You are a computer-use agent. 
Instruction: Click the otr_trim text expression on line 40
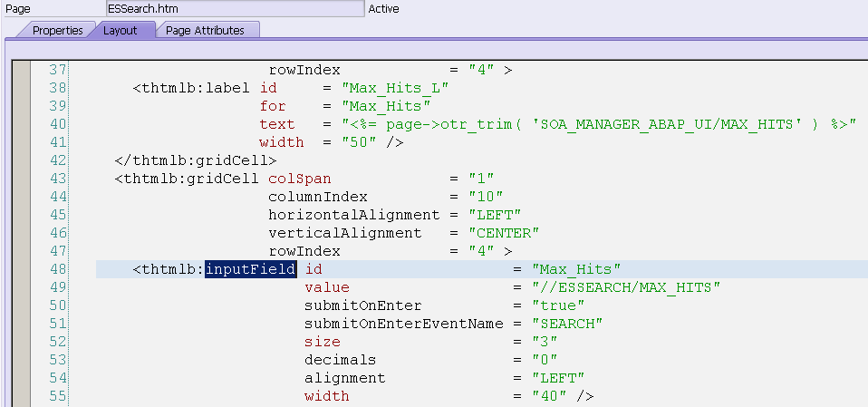599,124
